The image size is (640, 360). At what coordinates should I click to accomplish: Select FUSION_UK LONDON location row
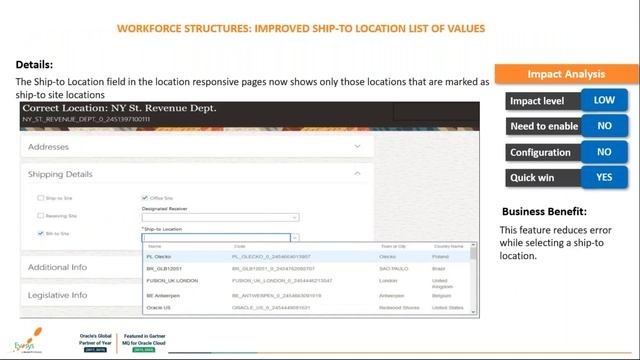(306, 282)
